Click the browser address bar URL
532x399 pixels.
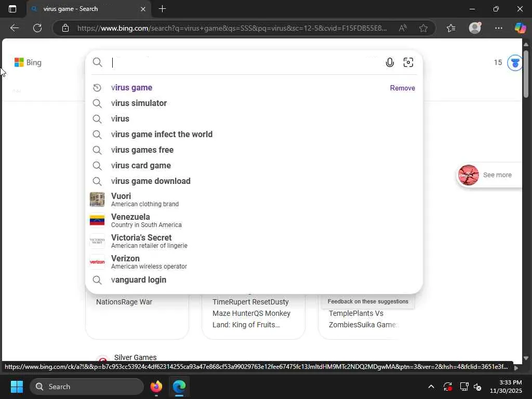[x=232, y=28]
